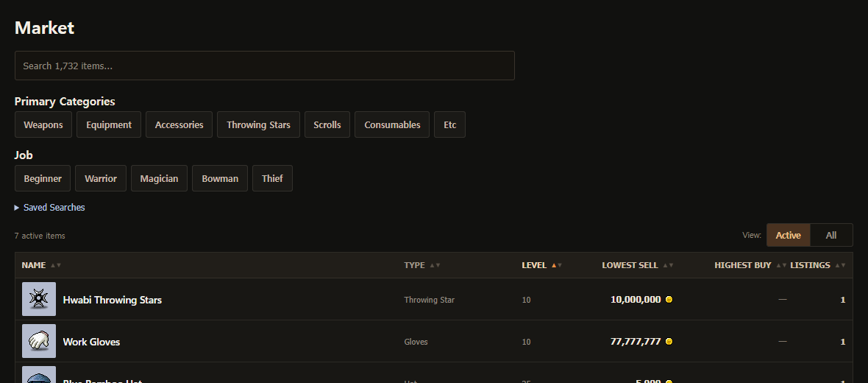Sort table by Type column
The width and height of the screenshot is (868, 383).
pyautogui.click(x=422, y=265)
